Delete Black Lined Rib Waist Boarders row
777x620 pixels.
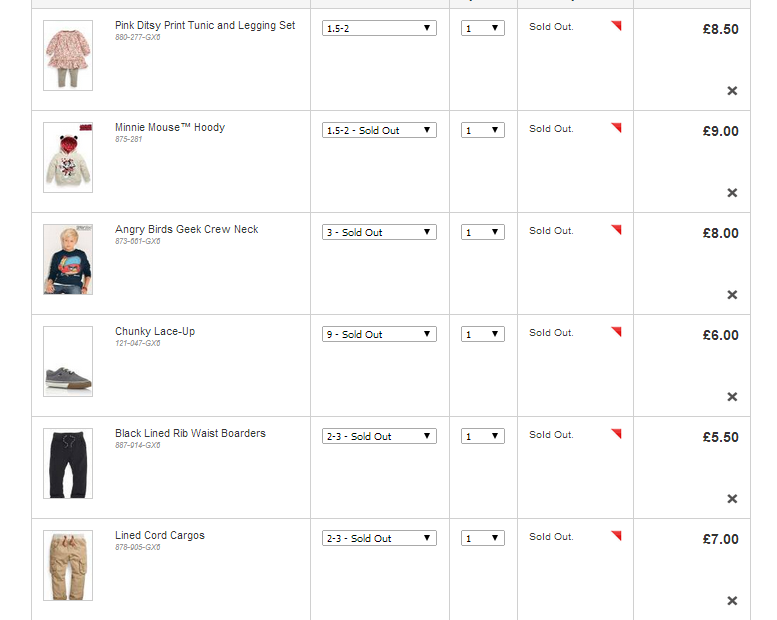(732, 499)
